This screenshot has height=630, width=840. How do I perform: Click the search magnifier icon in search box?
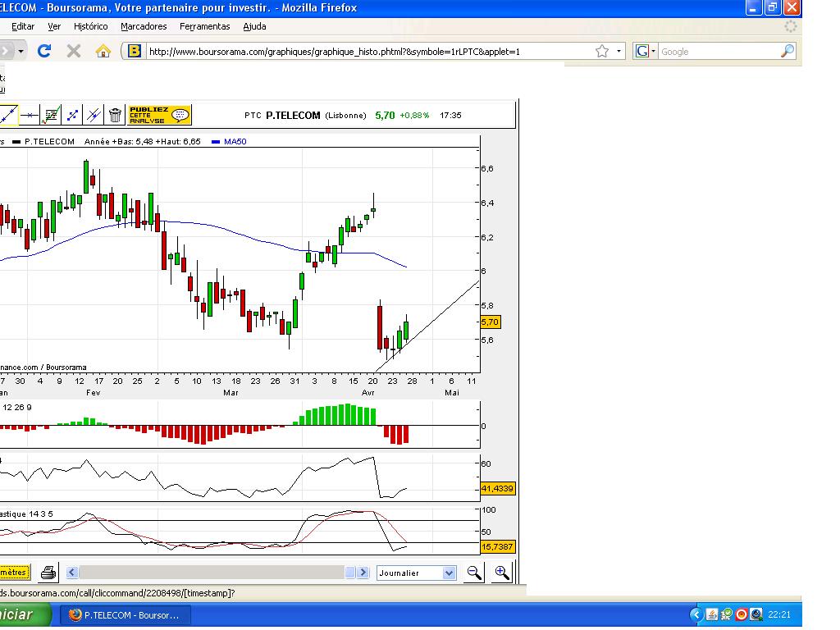click(787, 51)
